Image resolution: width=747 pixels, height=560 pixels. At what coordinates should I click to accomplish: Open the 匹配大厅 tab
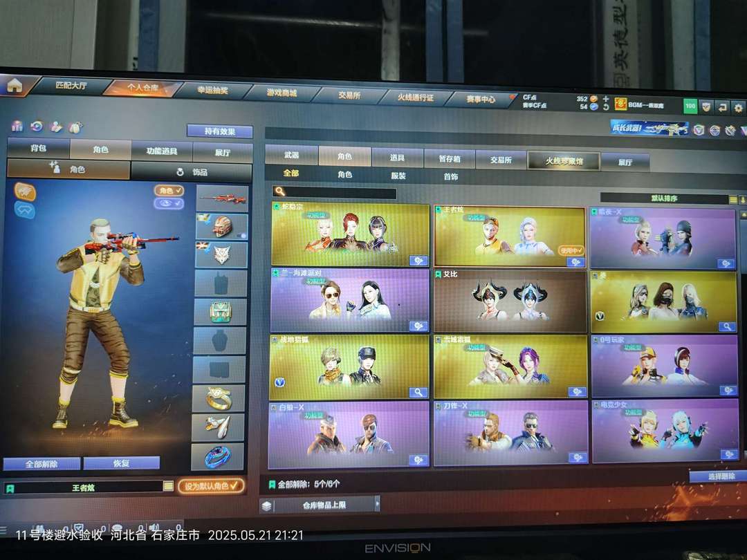(x=71, y=86)
